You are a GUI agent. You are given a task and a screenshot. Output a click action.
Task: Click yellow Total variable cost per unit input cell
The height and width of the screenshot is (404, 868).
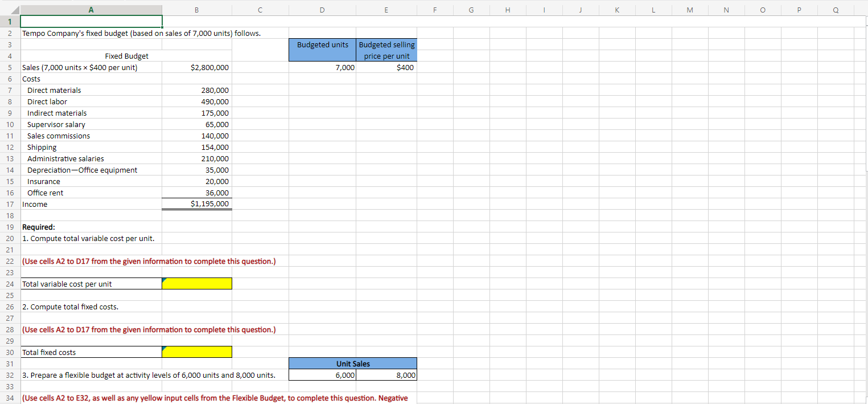(197, 284)
